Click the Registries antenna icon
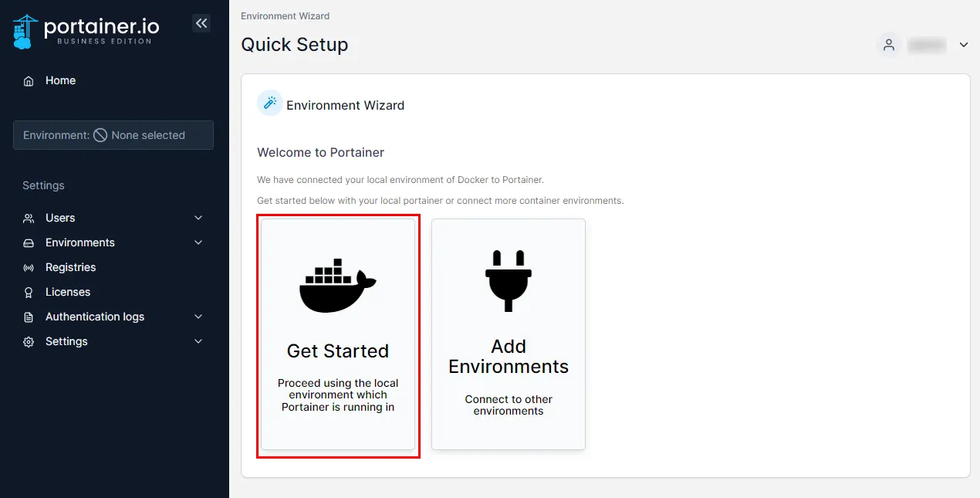 (27, 267)
